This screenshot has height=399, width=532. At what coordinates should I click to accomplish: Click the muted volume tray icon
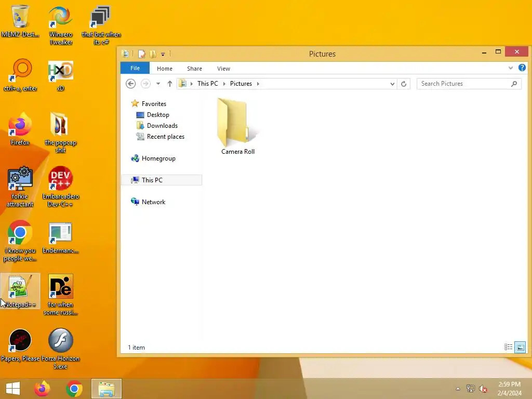tap(483, 389)
